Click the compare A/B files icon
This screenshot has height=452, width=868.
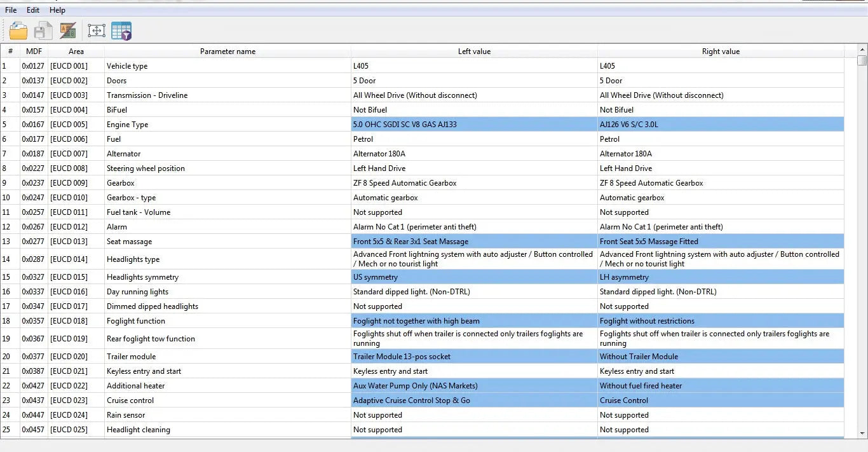[x=68, y=31]
